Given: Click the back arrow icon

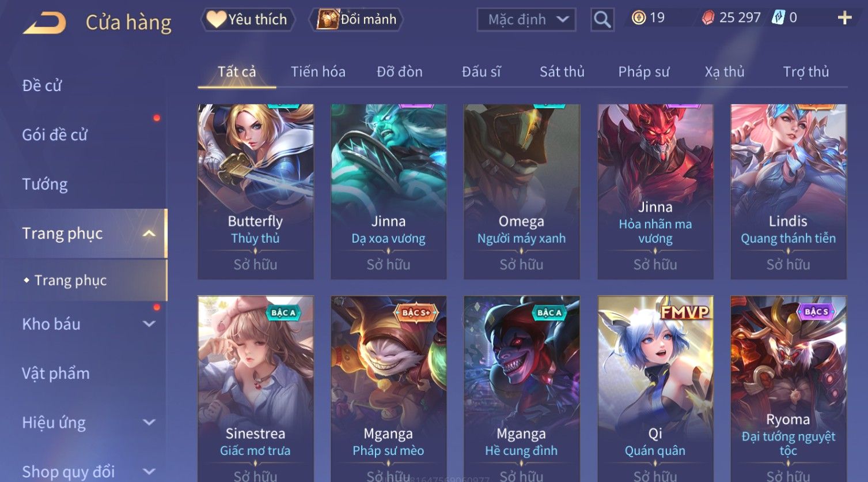Looking at the screenshot, I should click(45, 23).
